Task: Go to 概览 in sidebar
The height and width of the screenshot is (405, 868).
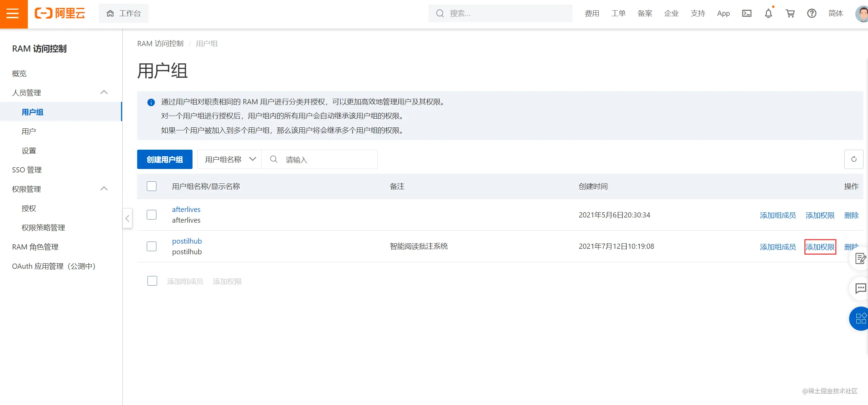Action: 19,73
